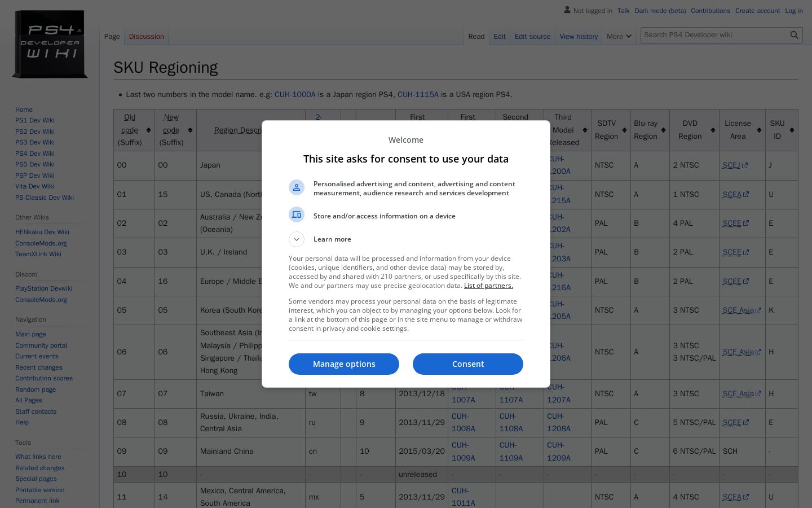Go to Home in the sidebar

pyautogui.click(x=24, y=110)
